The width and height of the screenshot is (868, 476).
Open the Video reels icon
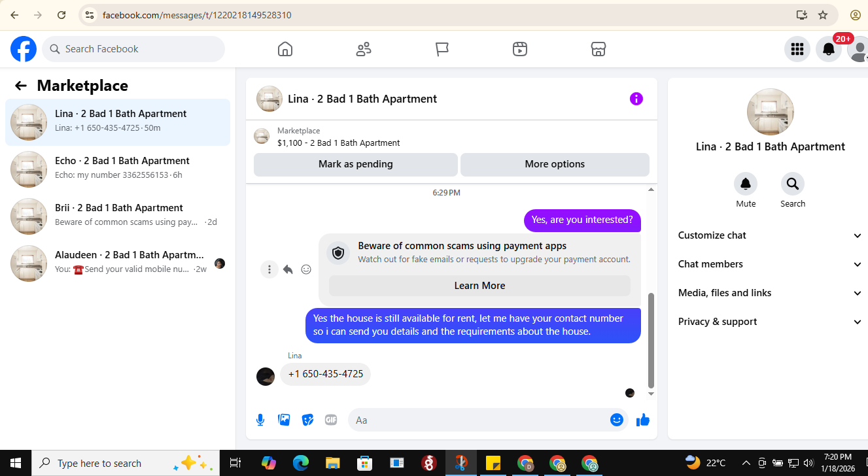point(520,49)
